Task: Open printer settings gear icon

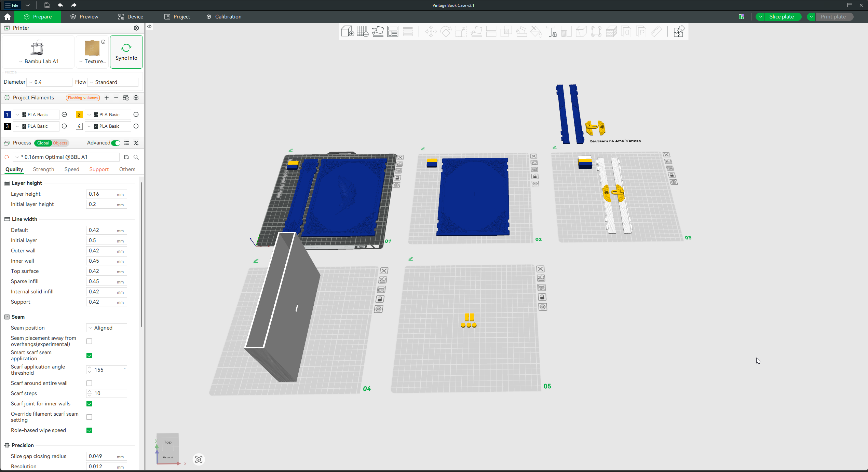Action: [136, 28]
